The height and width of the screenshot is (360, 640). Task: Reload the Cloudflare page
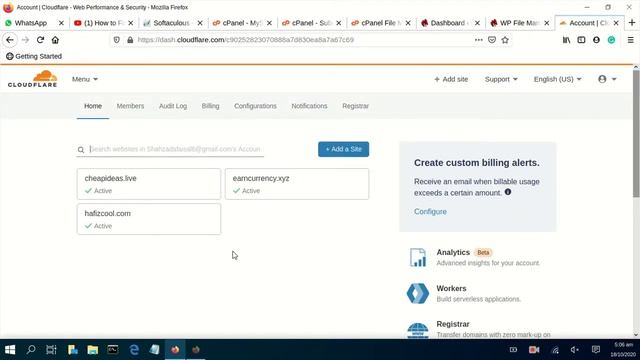[x=40, y=40]
